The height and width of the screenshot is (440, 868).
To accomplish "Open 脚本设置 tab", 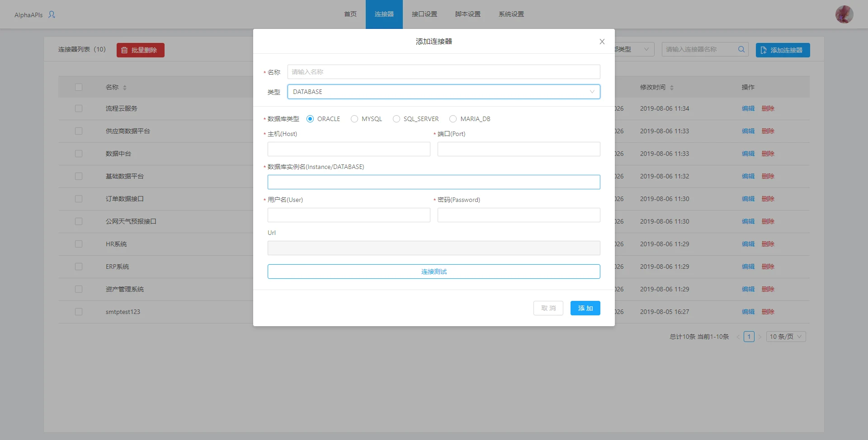I will (x=468, y=14).
